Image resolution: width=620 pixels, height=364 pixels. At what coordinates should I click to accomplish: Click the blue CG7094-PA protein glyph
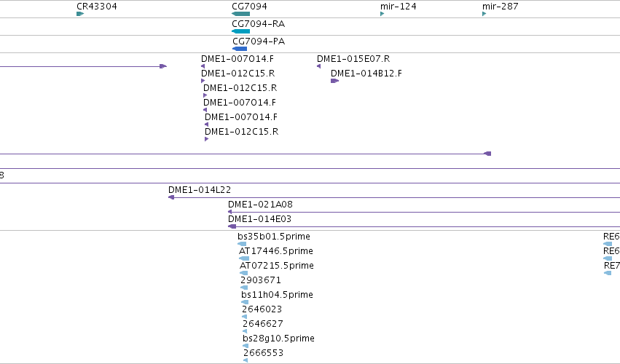point(240,49)
